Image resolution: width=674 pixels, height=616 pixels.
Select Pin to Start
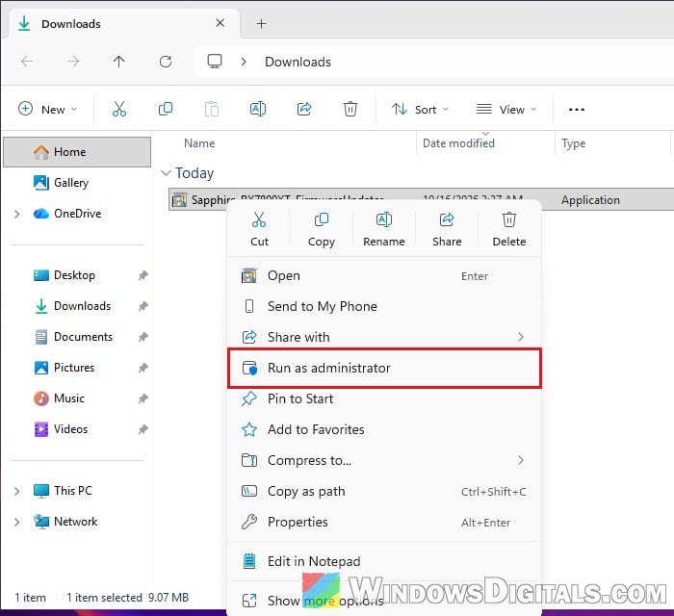point(384,398)
